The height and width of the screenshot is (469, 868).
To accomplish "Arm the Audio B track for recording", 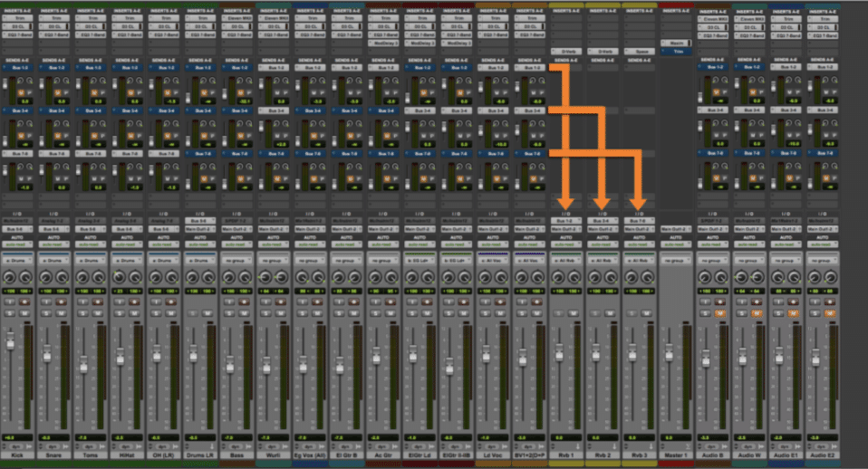I will pyautogui.click(x=719, y=302).
